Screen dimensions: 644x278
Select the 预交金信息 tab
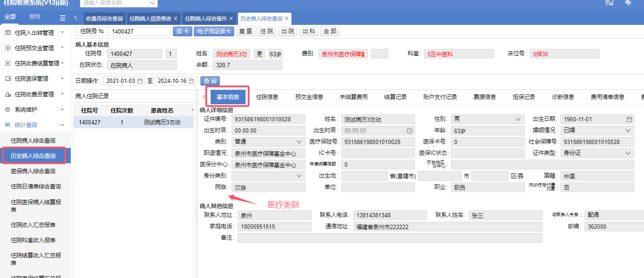309,97
